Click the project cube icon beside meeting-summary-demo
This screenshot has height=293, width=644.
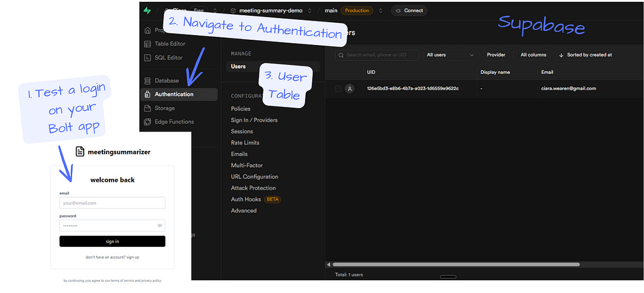[x=233, y=11]
